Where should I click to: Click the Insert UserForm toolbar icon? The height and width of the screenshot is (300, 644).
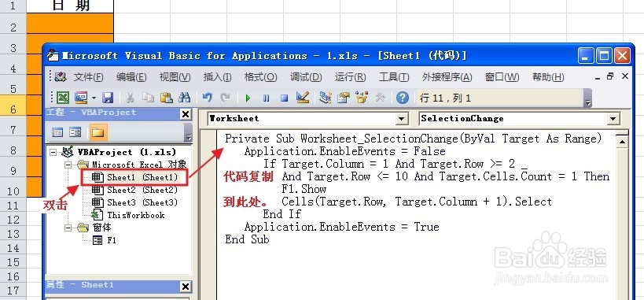pos(81,98)
